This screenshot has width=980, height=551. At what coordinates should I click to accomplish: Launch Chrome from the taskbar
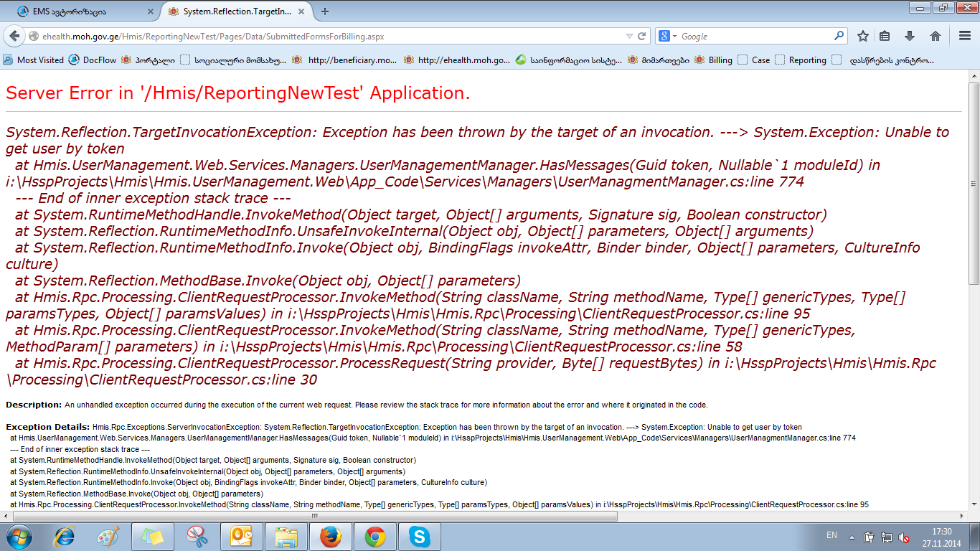tap(374, 536)
